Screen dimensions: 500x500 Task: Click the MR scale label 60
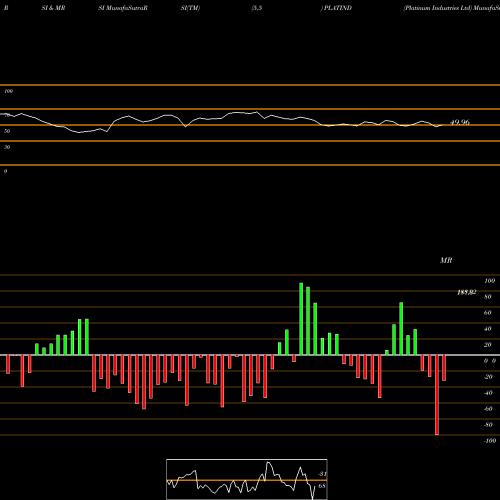(x=488, y=313)
